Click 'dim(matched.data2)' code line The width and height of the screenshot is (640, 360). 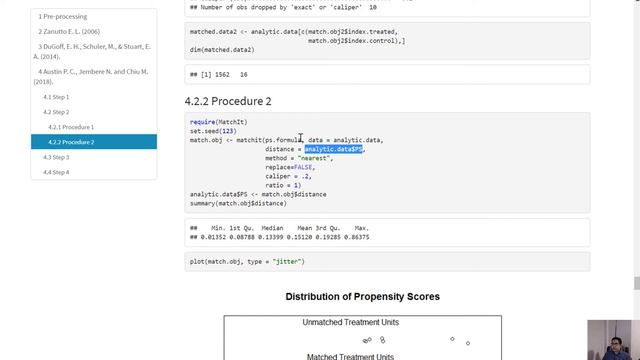[222, 50]
